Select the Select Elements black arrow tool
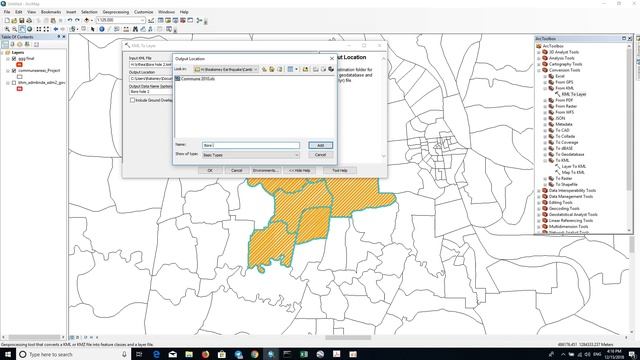 tap(93, 29)
